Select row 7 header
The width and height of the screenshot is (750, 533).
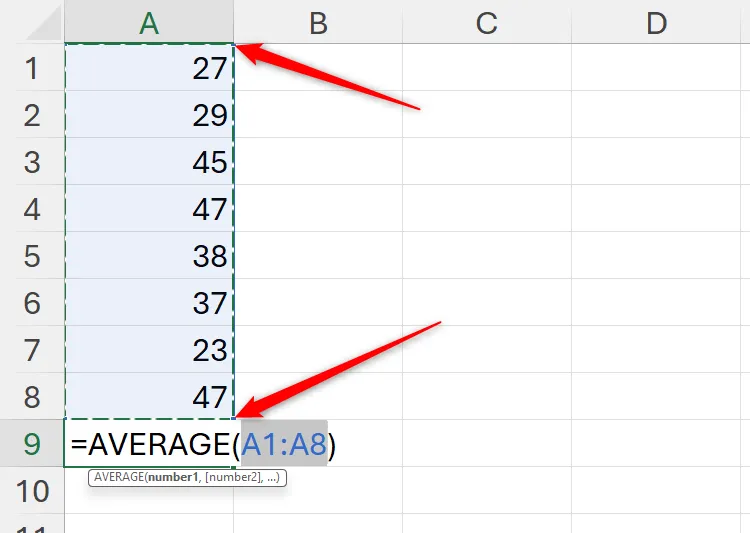(32, 349)
